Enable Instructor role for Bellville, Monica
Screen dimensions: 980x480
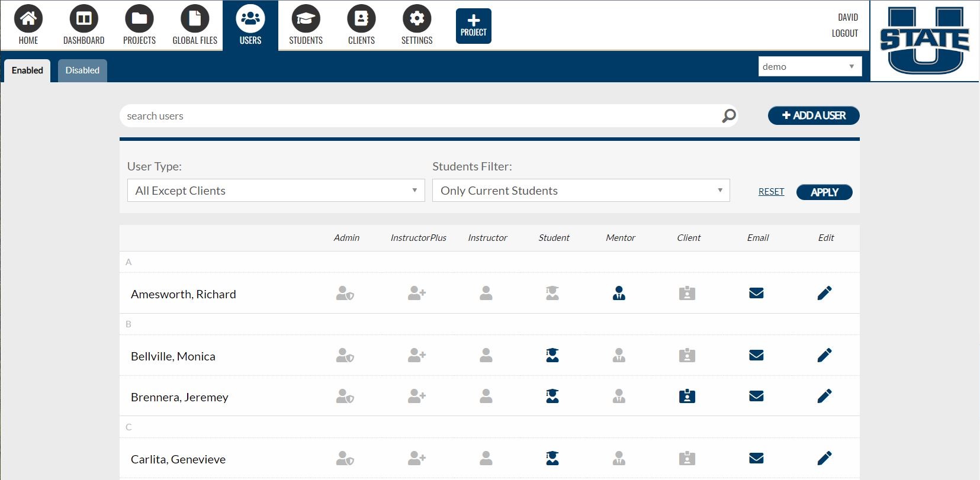(486, 355)
